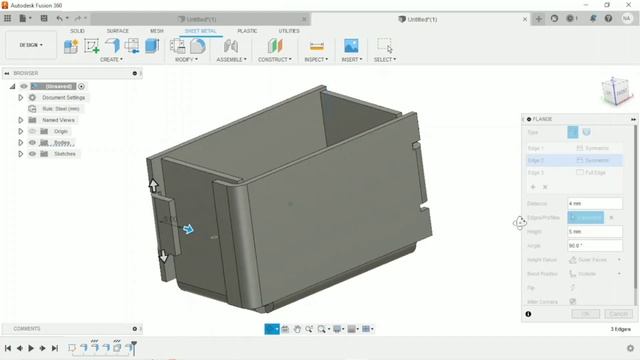This screenshot has width=640, height=360.
Task: Switch to the Plastic tab
Action: click(x=247, y=31)
